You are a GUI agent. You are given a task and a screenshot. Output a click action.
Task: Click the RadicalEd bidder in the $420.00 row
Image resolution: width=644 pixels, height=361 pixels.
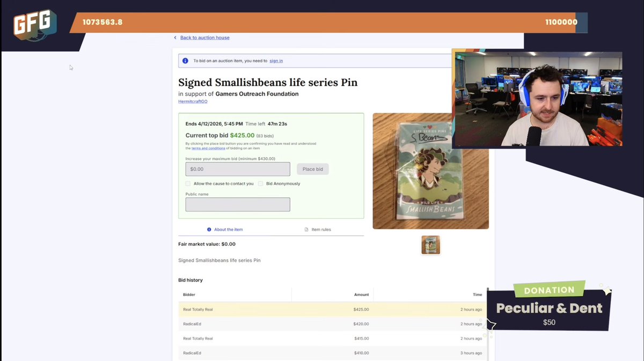[x=192, y=324]
